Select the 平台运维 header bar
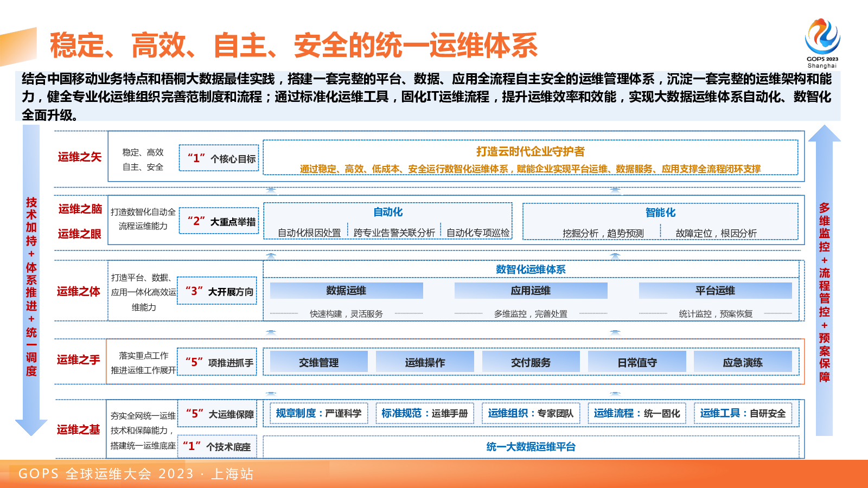The width and height of the screenshot is (868, 488). coord(715,291)
